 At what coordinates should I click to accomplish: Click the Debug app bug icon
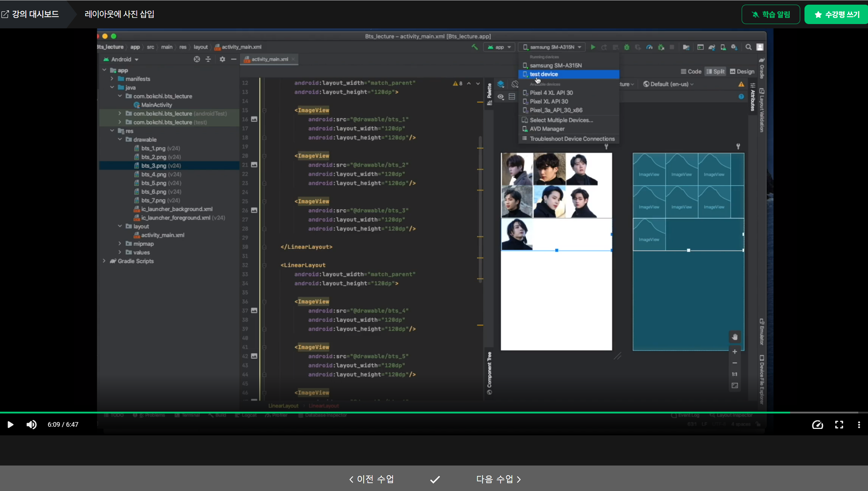coord(627,47)
